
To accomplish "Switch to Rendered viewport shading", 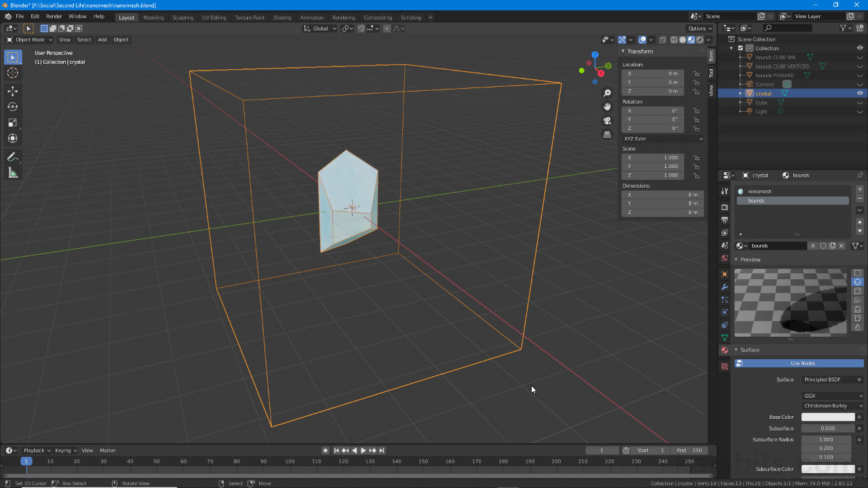I will pos(699,39).
